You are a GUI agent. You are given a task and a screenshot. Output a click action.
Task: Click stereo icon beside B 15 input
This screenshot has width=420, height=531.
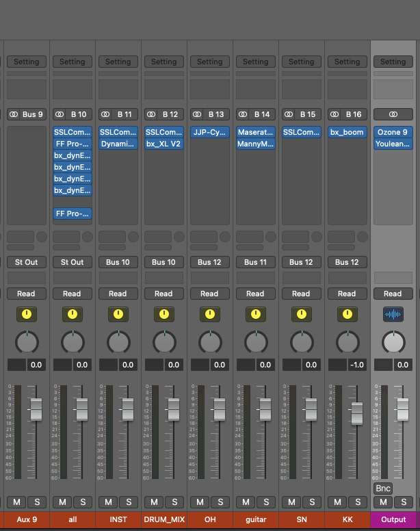(289, 114)
